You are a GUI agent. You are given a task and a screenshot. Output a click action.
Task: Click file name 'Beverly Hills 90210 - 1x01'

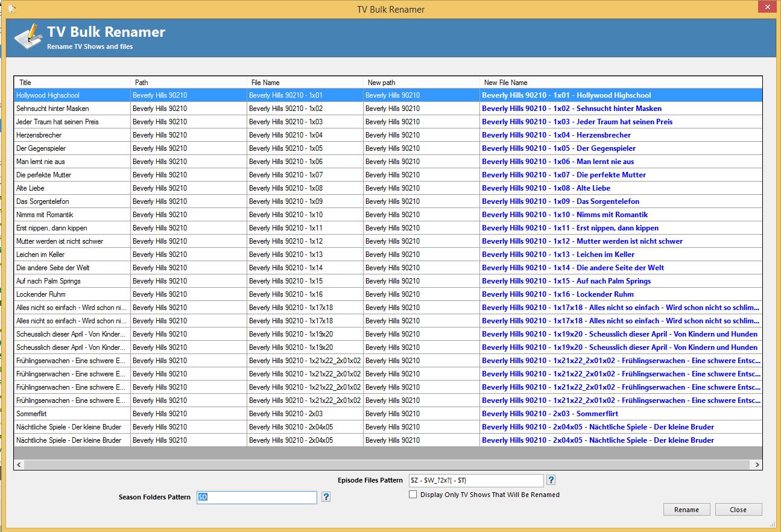click(x=305, y=95)
